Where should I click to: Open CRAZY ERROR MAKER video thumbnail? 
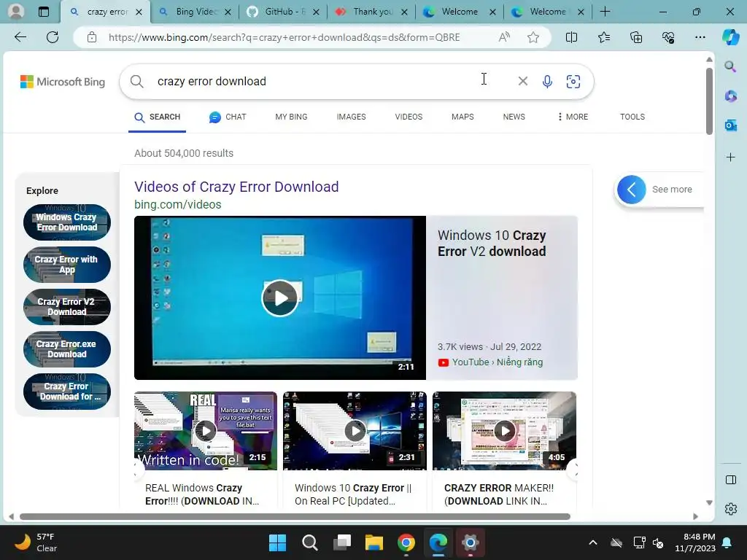pos(504,431)
